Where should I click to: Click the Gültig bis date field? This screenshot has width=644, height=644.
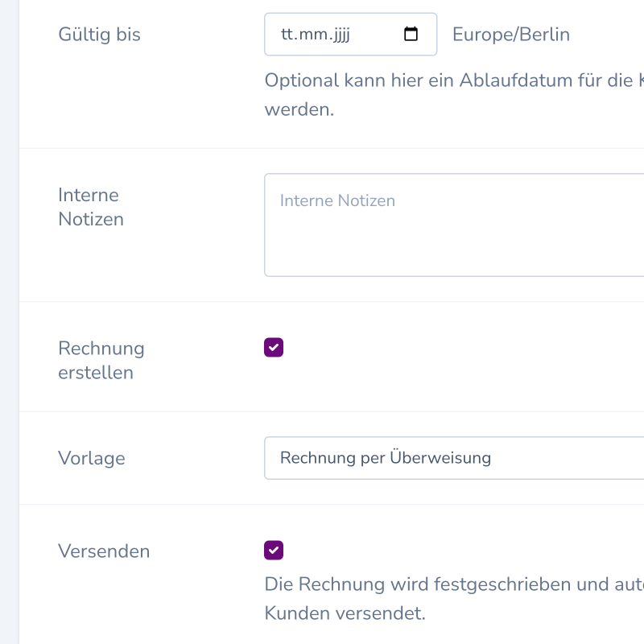click(350, 34)
